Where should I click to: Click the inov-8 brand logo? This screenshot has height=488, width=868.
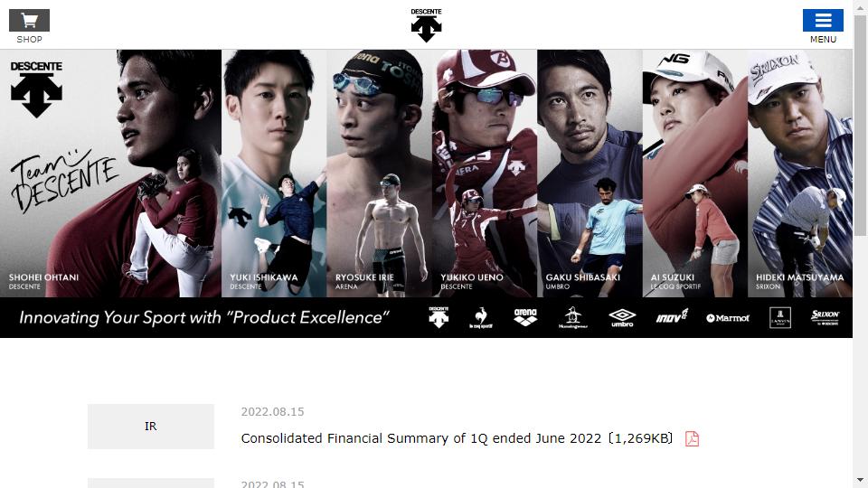[x=672, y=316]
